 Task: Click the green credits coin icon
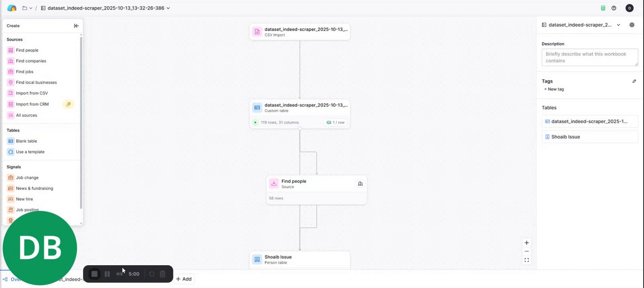[603, 8]
